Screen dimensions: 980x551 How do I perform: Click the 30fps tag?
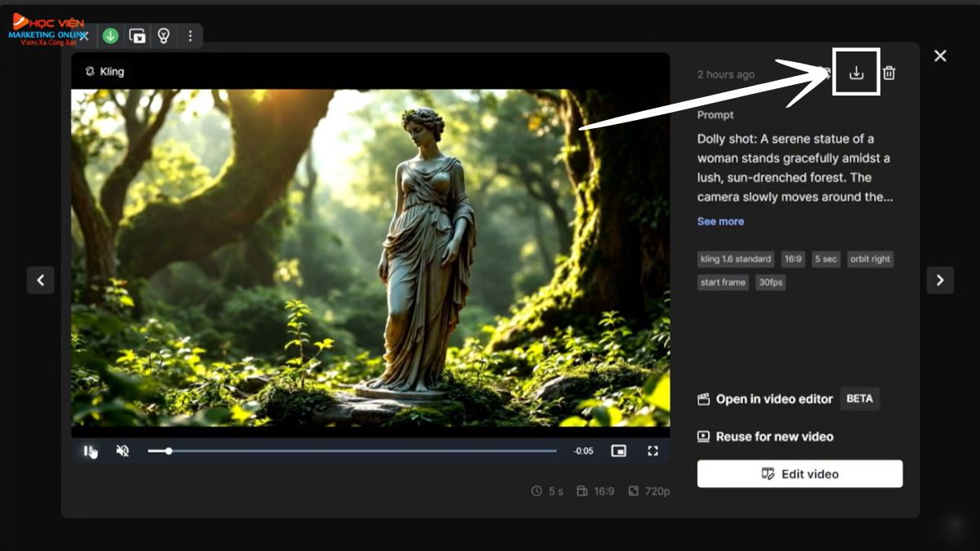tap(770, 282)
